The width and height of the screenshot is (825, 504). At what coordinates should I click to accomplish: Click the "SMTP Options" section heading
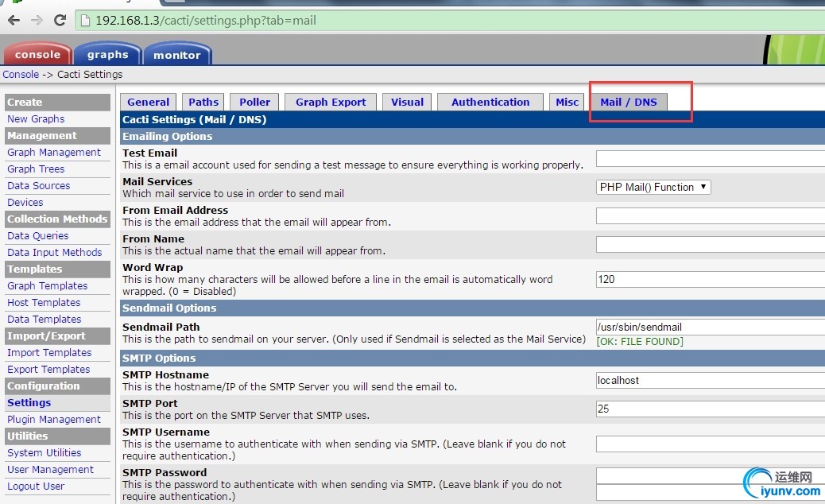(159, 359)
